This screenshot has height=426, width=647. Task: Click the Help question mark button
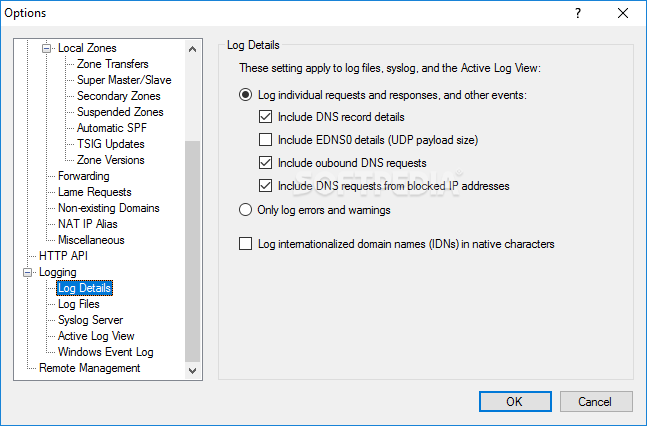click(578, 13)
